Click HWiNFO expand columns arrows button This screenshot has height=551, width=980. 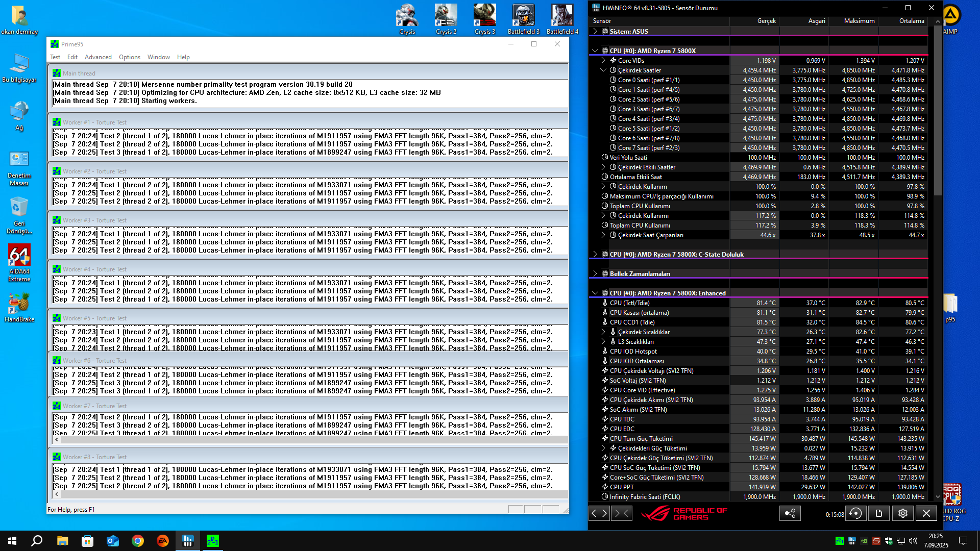pyautogui.click(x=599, y=513)
